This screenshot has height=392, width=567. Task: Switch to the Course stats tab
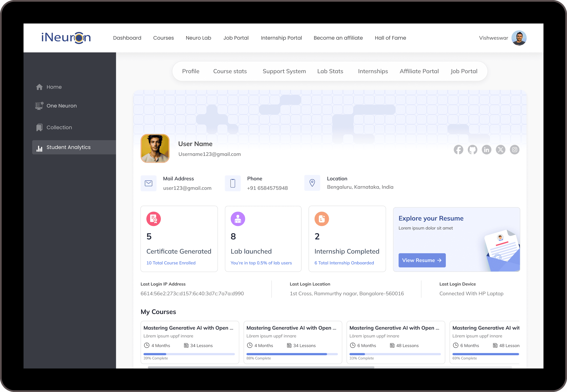[230, 71]
